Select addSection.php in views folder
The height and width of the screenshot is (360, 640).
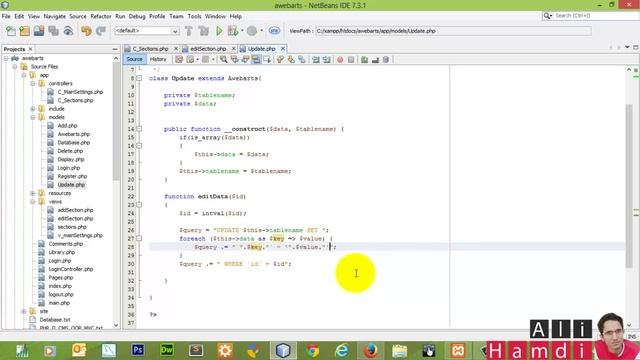click(x=75, y=210)
